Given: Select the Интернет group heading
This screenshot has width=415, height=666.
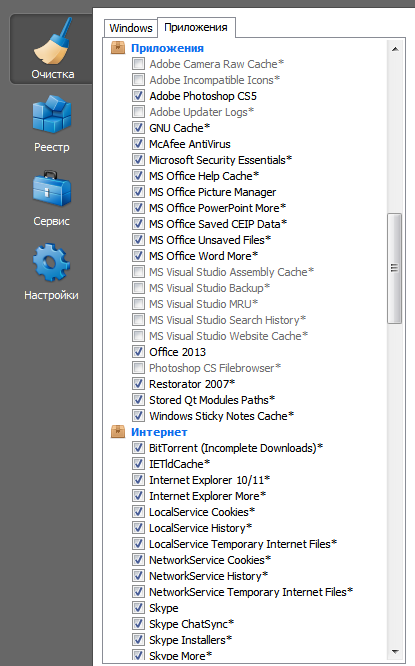Looking at the screenshot, I should (159, 432).
